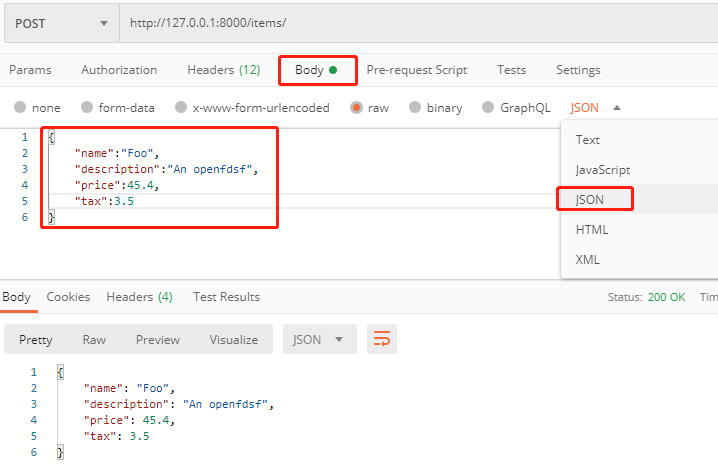Pick XML from the format list
Screen dimensions: 718x466
pyautogui.click(x=588, y=259)
